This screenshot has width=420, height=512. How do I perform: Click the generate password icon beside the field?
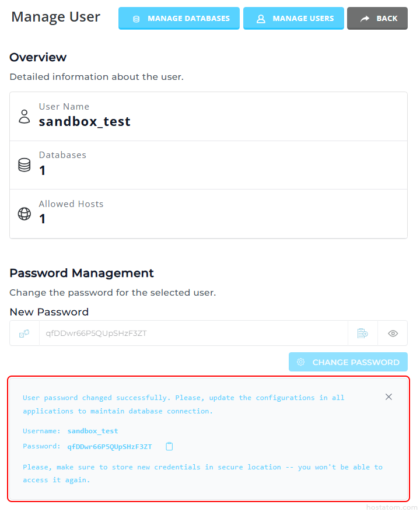click(x=363, y=334)
